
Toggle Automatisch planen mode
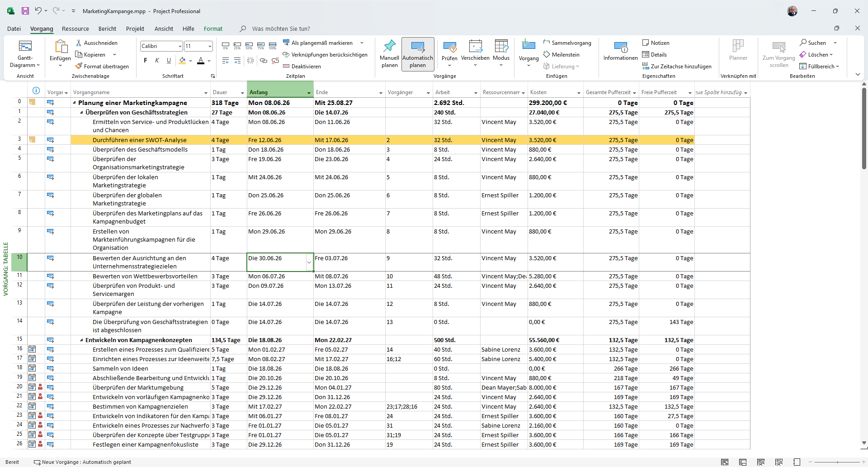click(x=418, y=54)
